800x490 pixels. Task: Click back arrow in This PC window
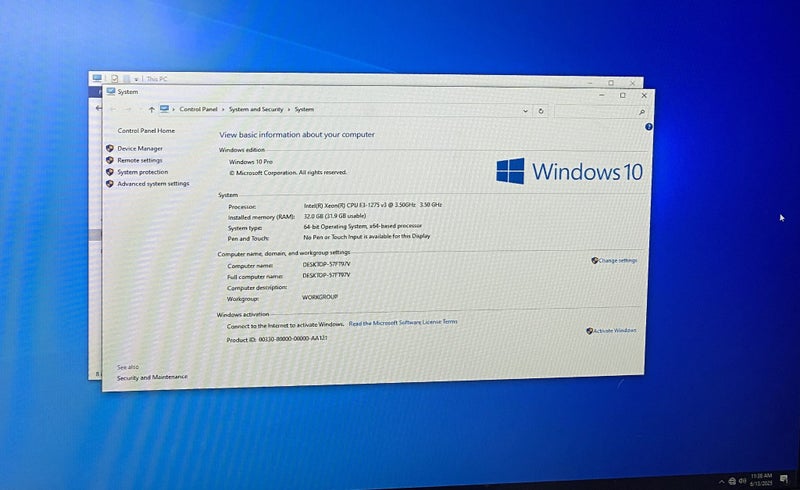click(98, 108)
